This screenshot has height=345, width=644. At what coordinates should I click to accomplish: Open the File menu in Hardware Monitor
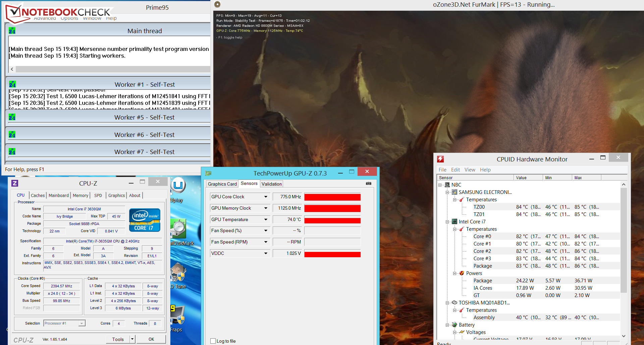click(442, 170)
